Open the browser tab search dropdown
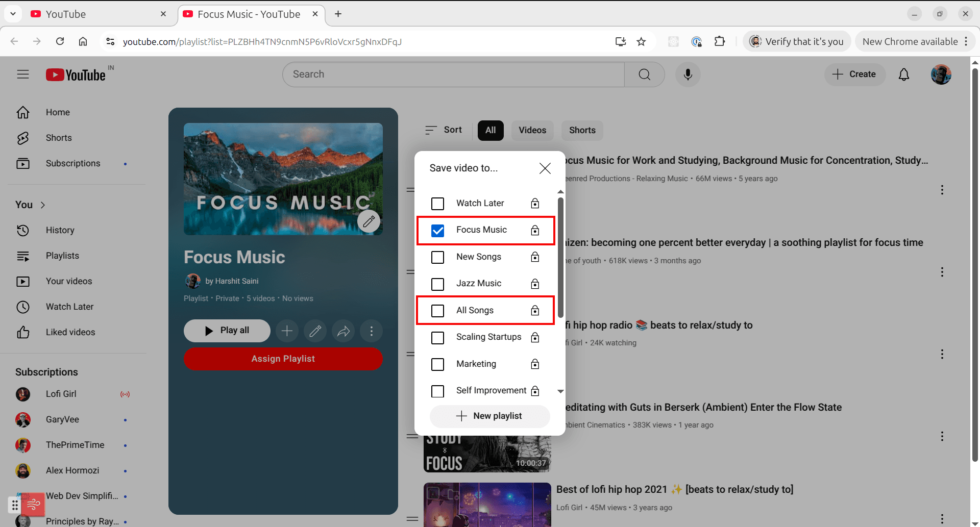 coord(13,14)
